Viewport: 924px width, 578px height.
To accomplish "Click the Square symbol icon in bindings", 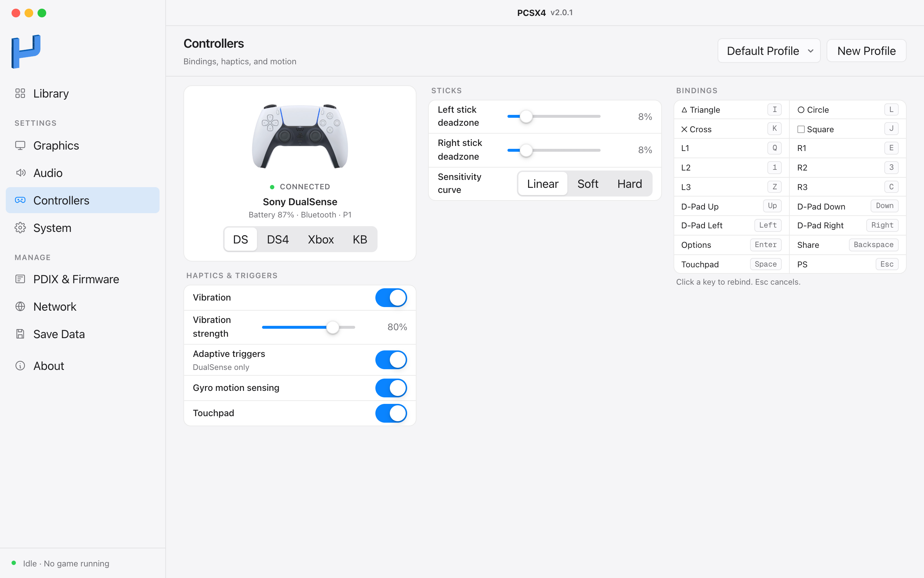I will click(801, 129).
